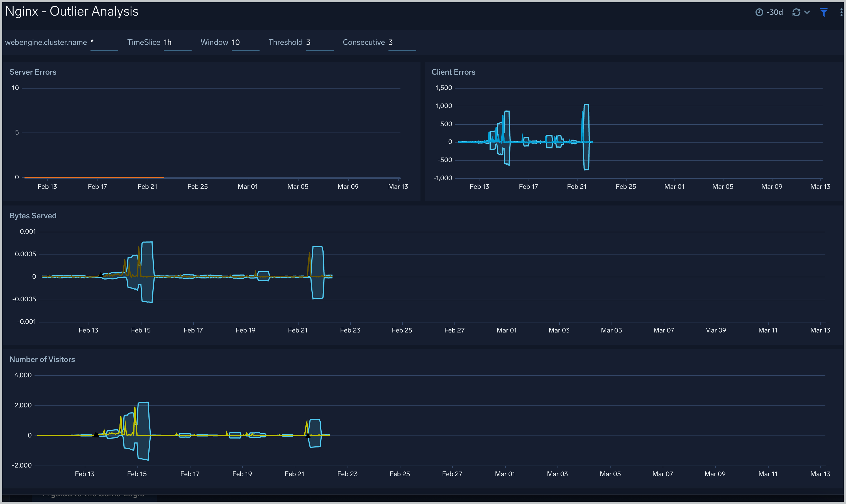The width and height of the screenshot is (846, 504).
Task: Edit the Consecutive value field
Action: (402, 42)
